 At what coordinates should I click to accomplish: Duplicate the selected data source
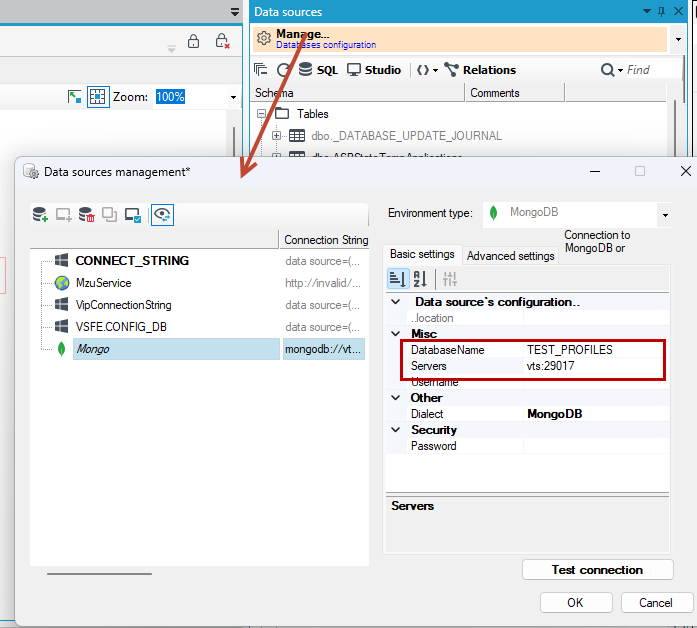(x=109, y=215)
